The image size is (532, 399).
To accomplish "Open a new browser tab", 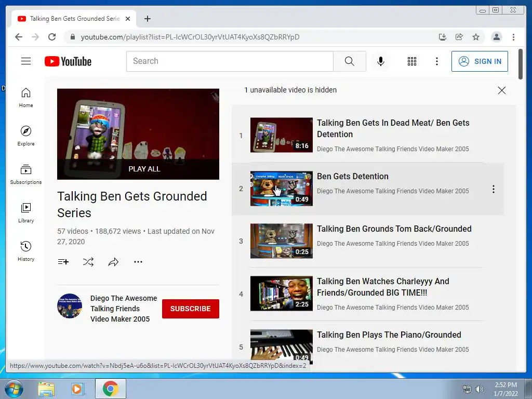I will click(x=147, y=19).
